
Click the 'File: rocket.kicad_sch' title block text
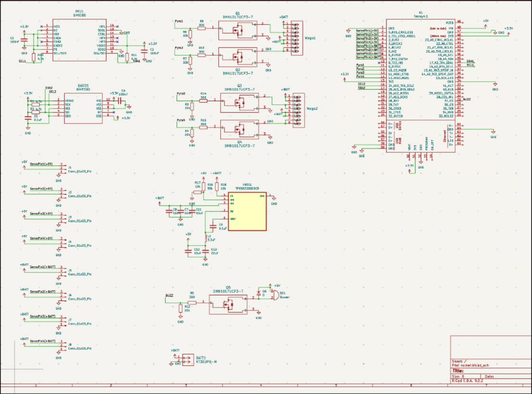point(470,365)
